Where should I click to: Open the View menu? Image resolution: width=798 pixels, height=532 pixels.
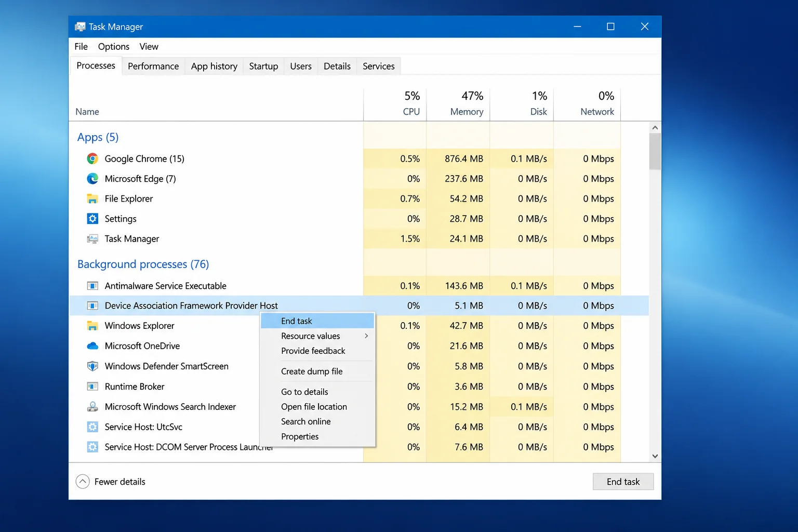pos(149,47)
